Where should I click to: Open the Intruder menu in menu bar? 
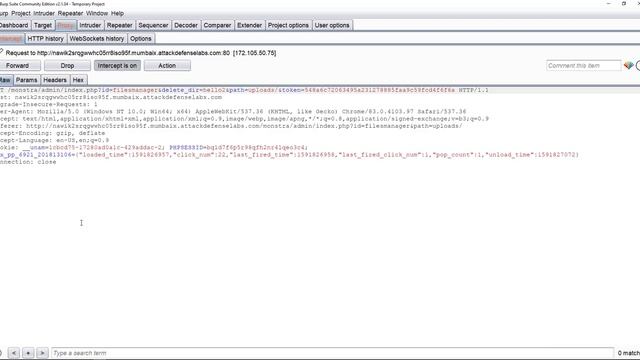[x=44, y=13]
